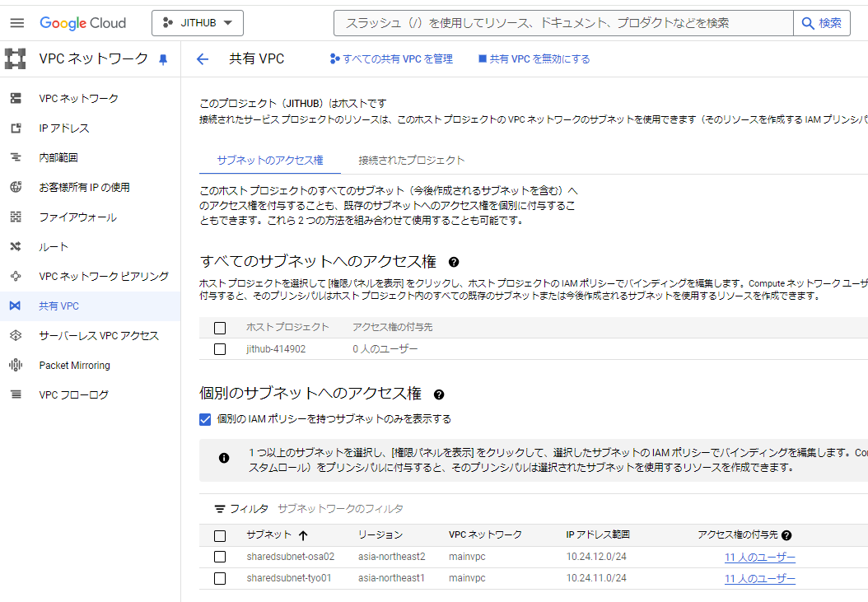Viewport: 868px width, 602px height.
Task: Click the ファイアウォール sidebar icon
Action: pyautogui.click(x=15, y=217)
